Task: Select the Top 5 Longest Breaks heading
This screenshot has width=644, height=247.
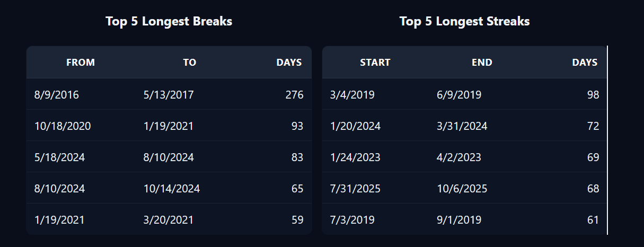Action: [x=169, y=22]
